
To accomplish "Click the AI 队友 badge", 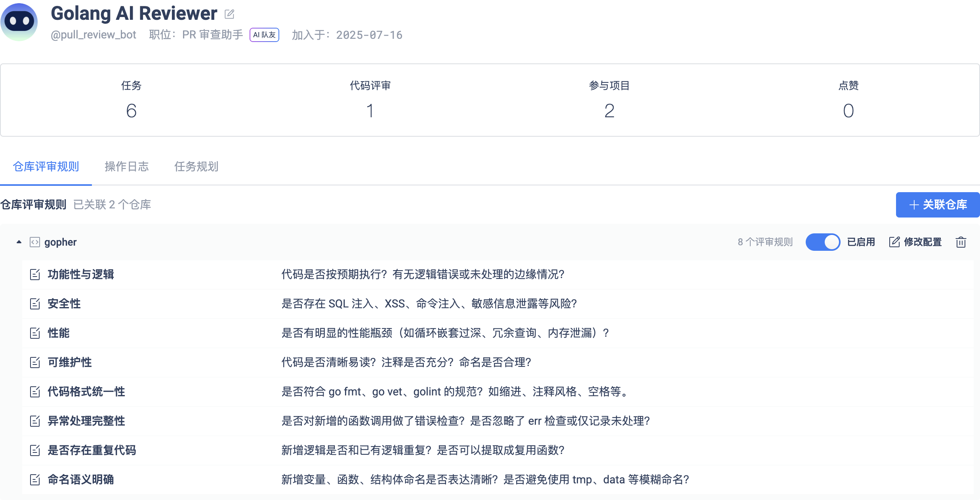I will pyautogui.click(x=264, y=35).
